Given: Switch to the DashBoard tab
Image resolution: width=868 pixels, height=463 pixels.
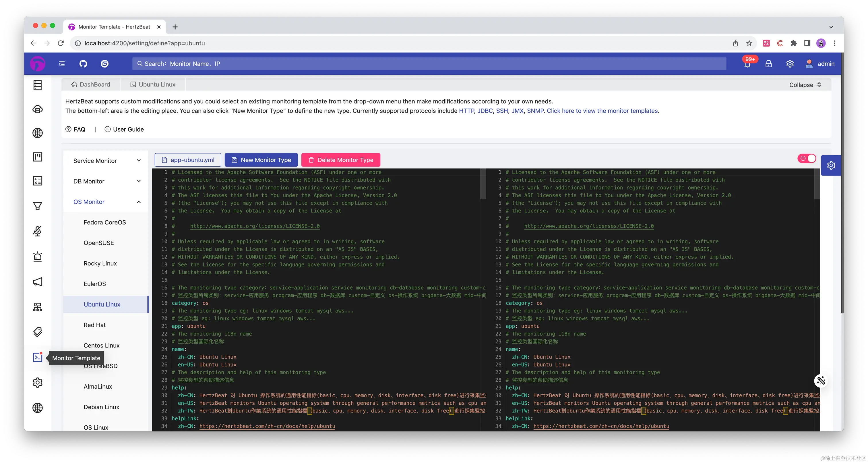Looking at the screenshot, I should pos(91,85).
